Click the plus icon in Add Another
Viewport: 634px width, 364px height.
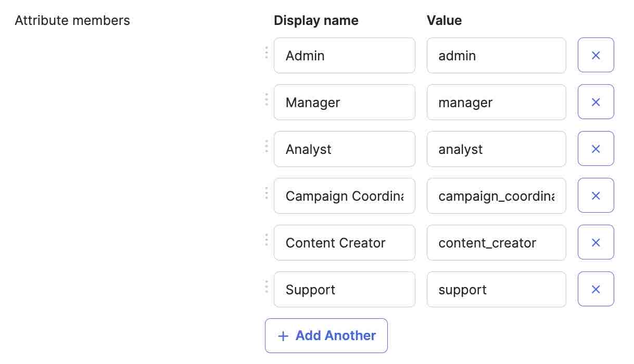(x=283, y=336)
